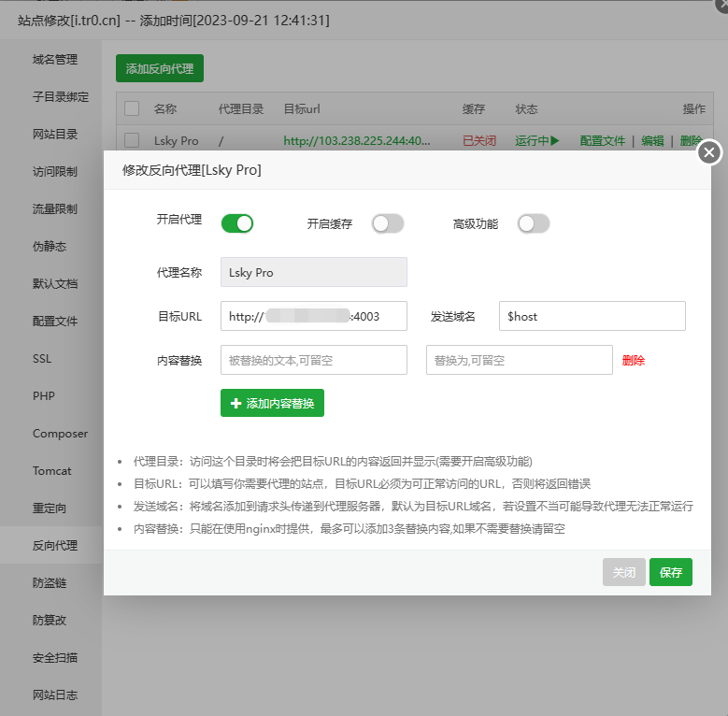Open 防篡改 sidebar tab
Screen dimensions: 728x716
point(50,620)
